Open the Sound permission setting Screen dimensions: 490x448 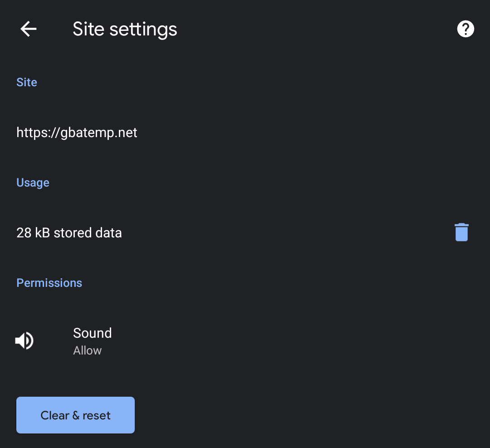245,341
